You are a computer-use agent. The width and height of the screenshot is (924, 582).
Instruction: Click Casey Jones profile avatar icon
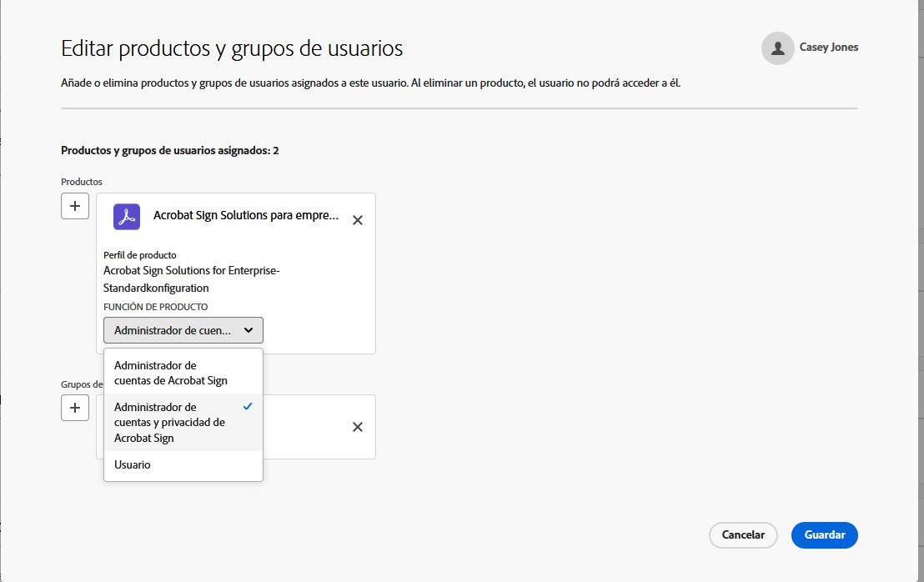coord(777,48)
